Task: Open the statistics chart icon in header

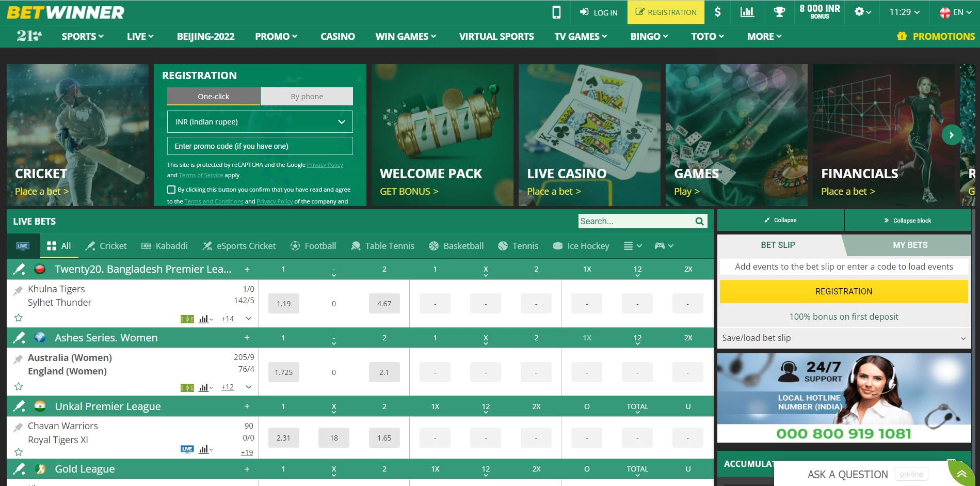Action: (747, 12)
